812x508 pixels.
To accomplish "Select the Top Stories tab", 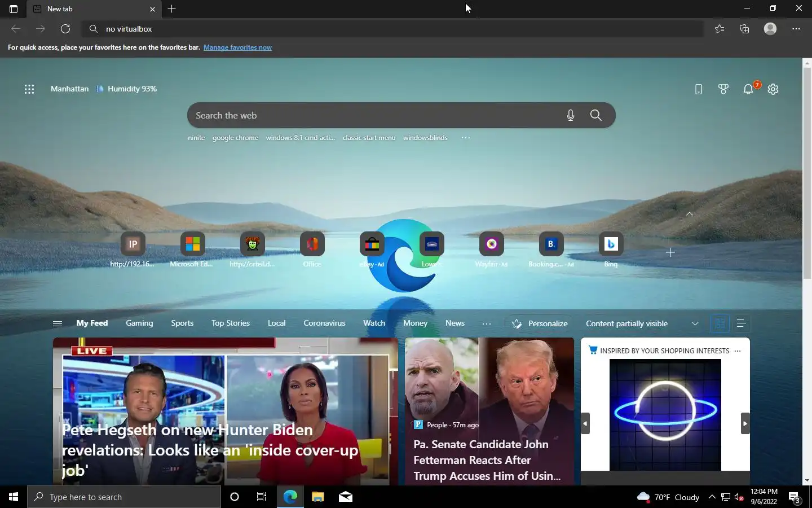I will click(x=231, y=323).
